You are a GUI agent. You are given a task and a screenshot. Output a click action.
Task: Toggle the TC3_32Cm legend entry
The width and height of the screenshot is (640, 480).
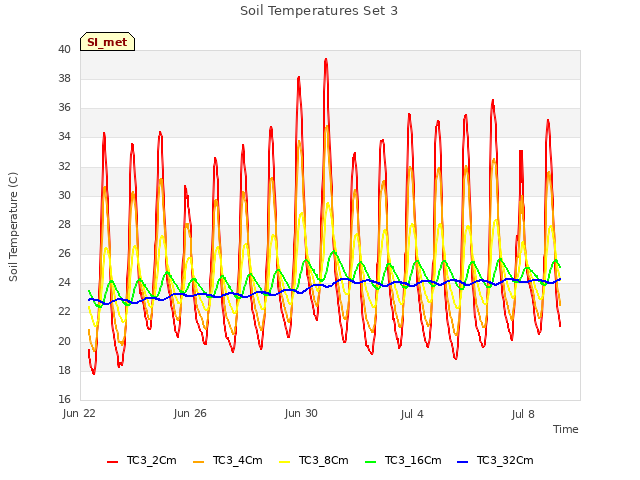coord(495,461)
